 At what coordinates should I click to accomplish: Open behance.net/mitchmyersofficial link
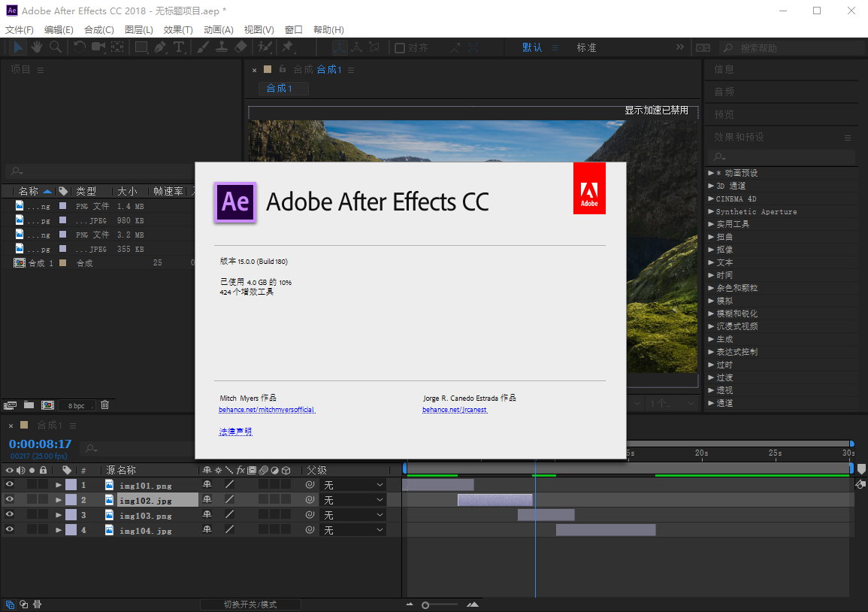tap(267, 409)
